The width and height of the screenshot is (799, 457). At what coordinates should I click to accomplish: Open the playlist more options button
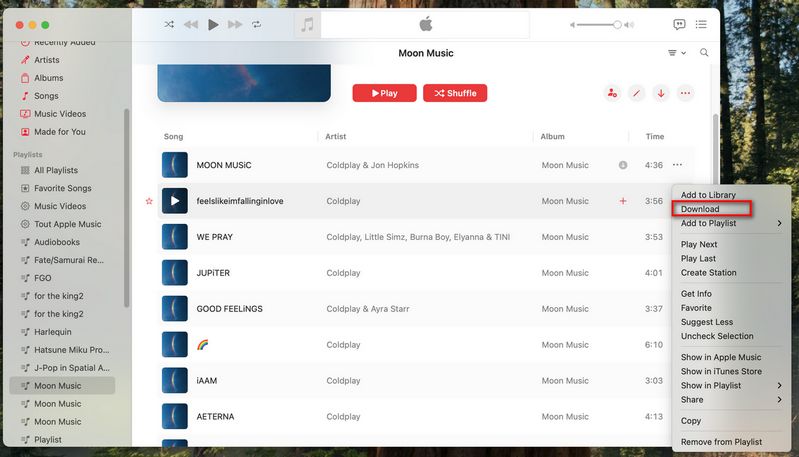click(x=685, y=93)
